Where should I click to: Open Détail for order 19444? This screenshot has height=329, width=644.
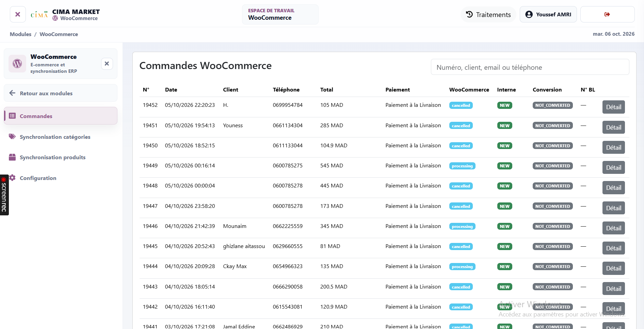coord(613,268)
